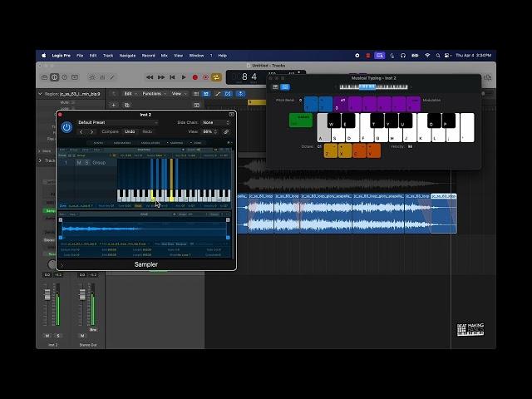The image size is (532, 399).
Task: Click the Rewind transport button
Action: click(150, 77)
